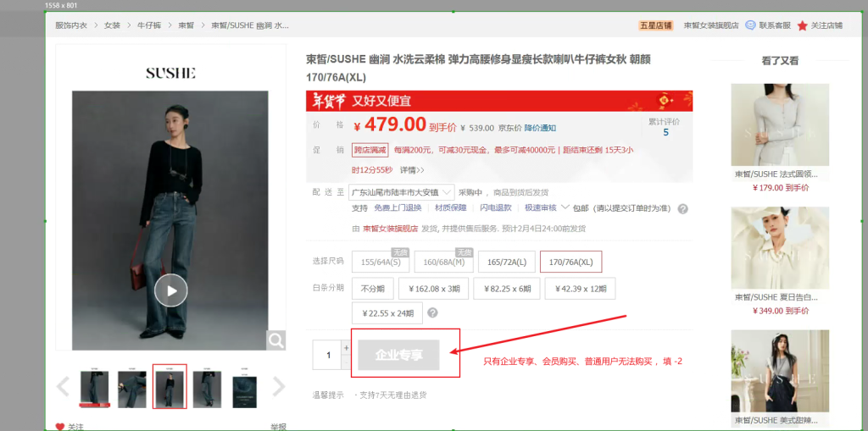Viewport: 868px width, 431px height.
Task: Select the highlighted third product thumbnail
Action: click(x=170, y=386)
